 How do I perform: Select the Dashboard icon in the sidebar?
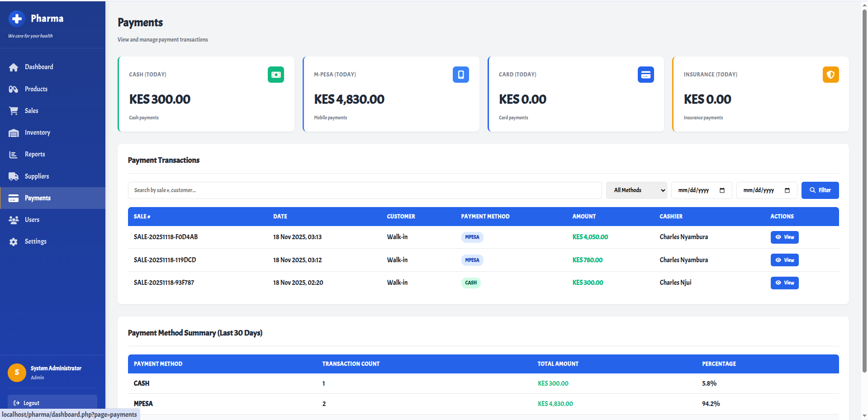14,67
